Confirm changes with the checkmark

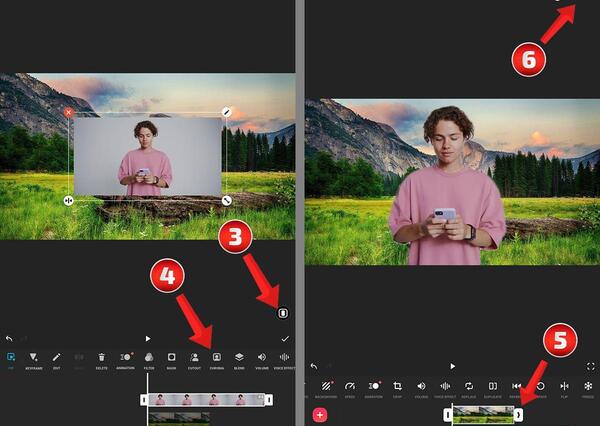point(285,339)
